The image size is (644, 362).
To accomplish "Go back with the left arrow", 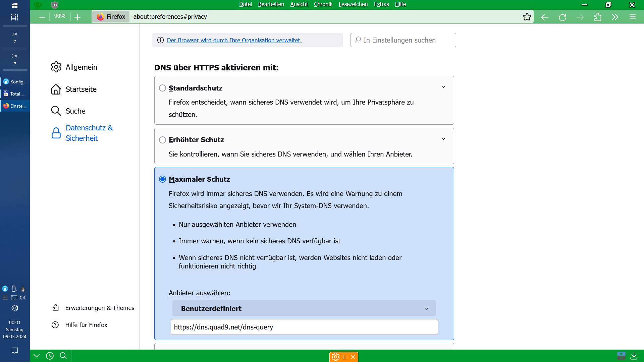I will pyautogui.click(x=545, y=17).
